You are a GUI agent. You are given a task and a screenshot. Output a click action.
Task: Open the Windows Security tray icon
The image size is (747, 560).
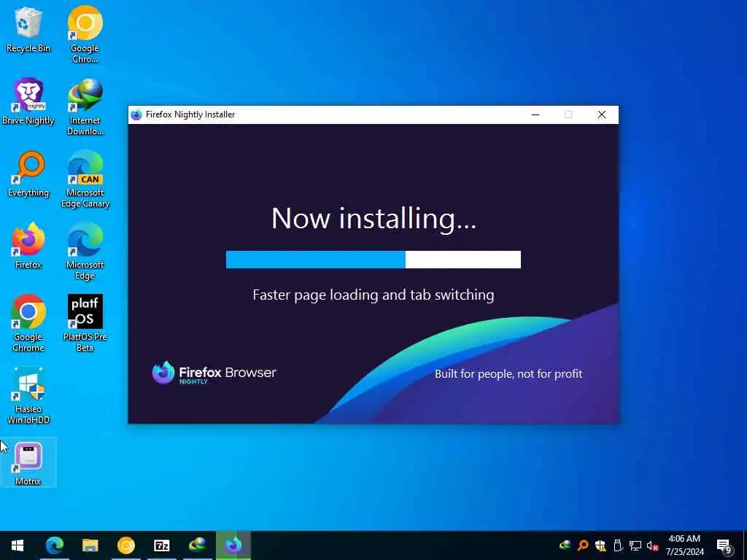click(x=600, y=545)
